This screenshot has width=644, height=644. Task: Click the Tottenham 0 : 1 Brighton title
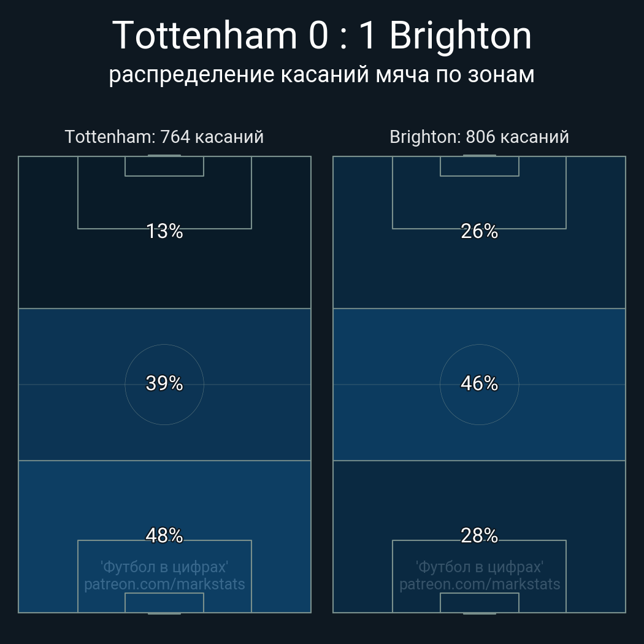pyautogui.click(x=322, y=36)
